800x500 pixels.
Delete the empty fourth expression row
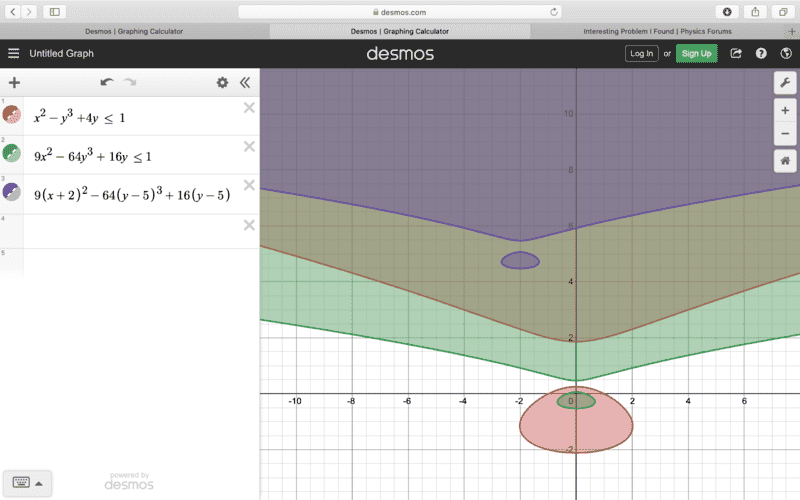pos(249,225)
